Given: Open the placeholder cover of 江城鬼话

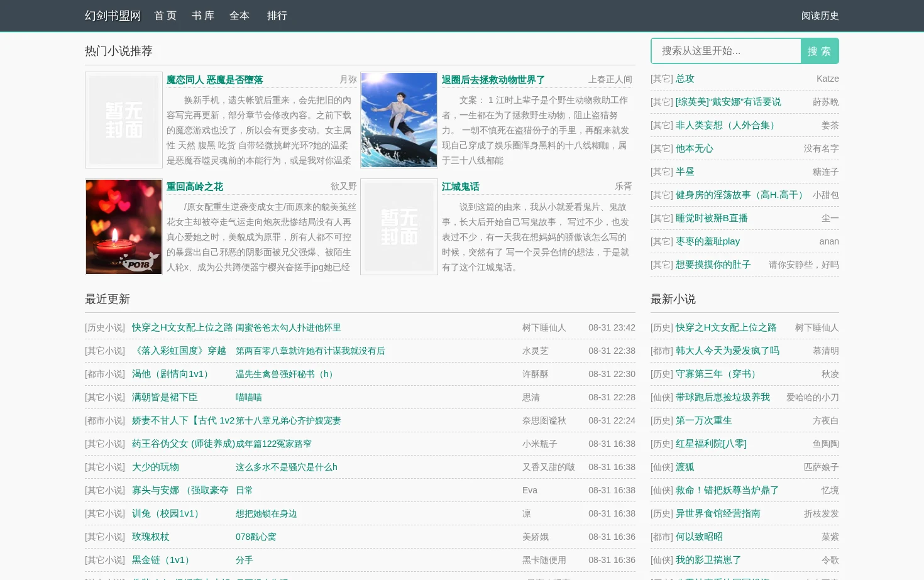Looking at the screenshot, I should 399,227.
